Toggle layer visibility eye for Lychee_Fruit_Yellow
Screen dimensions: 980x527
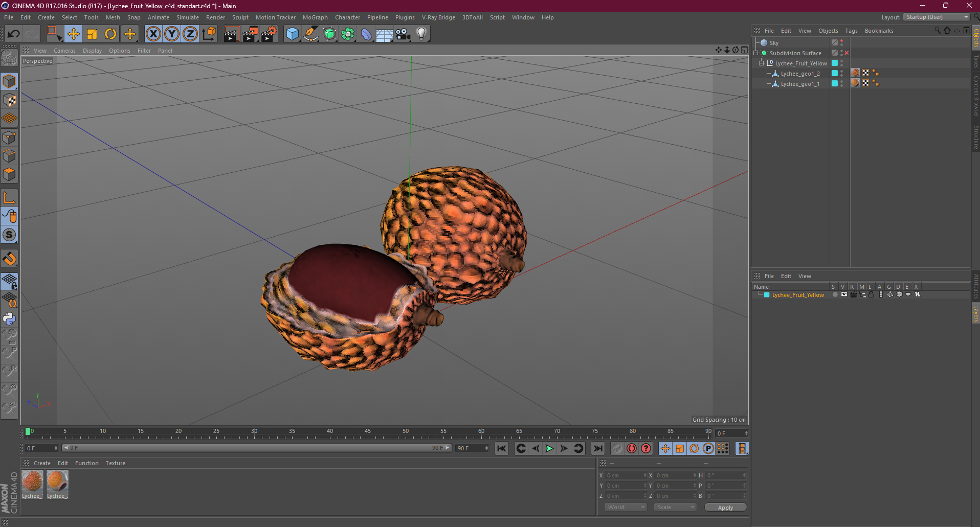tap(844, 294)
